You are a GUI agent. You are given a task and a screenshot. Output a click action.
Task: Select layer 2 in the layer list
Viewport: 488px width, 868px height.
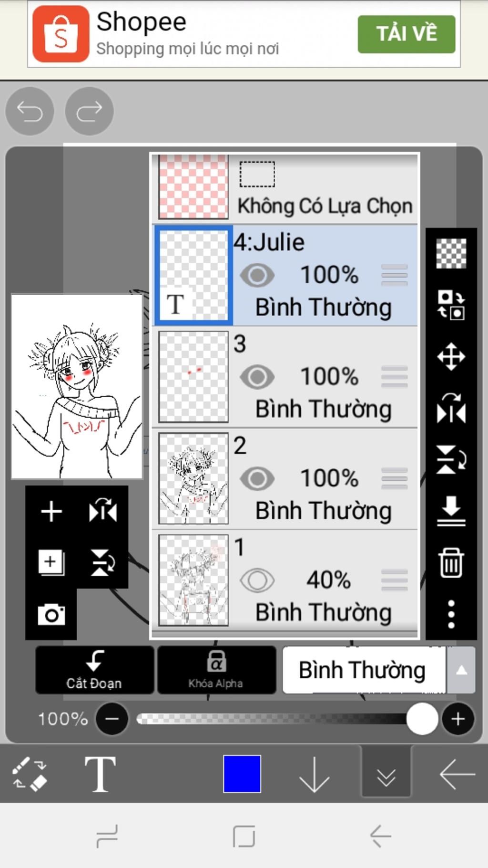[285, 479]
